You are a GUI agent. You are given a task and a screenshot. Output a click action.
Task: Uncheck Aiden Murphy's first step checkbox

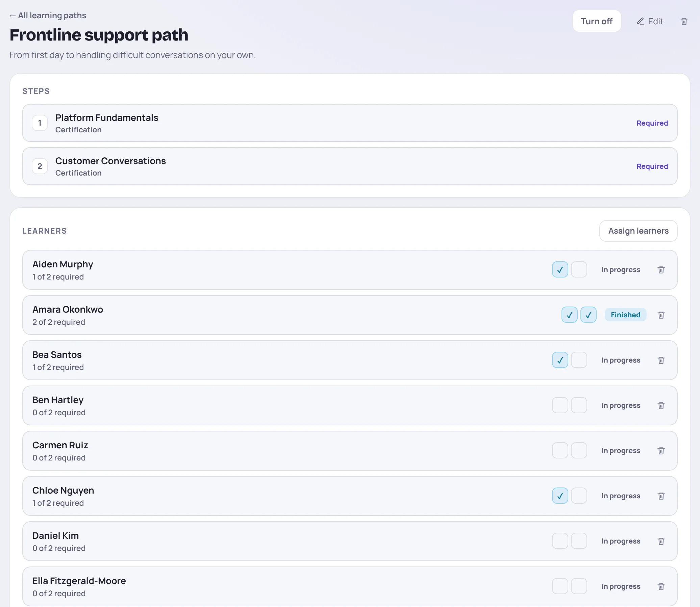560,270
